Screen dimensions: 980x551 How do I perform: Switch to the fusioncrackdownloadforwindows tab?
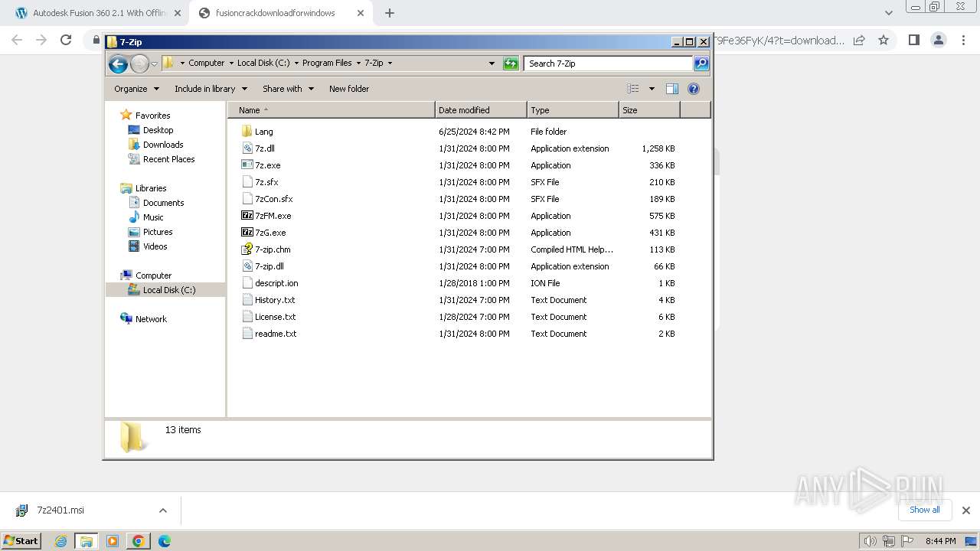[x=281, y=13]
